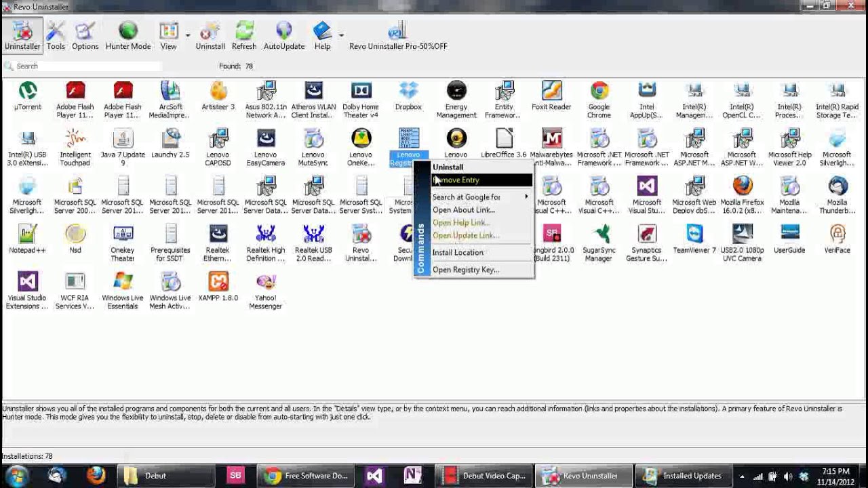Screen dimensions: 868x488
Task: Open OneNote from the taskbar
Action: tap(412, 475)
